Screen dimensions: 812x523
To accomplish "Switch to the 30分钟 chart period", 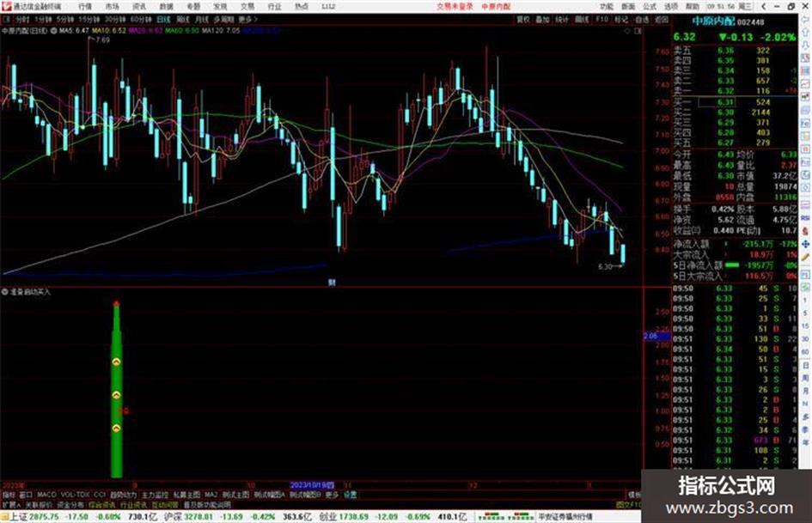I will [114, 19].
